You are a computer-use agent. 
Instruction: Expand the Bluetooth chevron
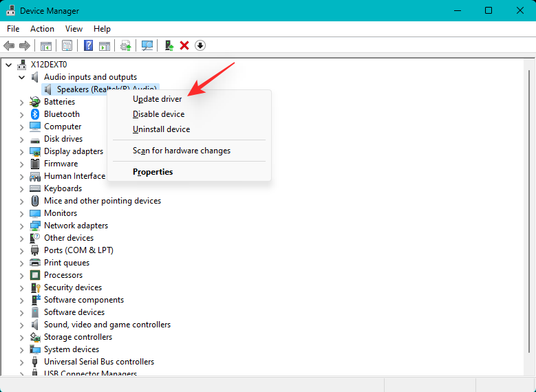(x=21, y=114)
